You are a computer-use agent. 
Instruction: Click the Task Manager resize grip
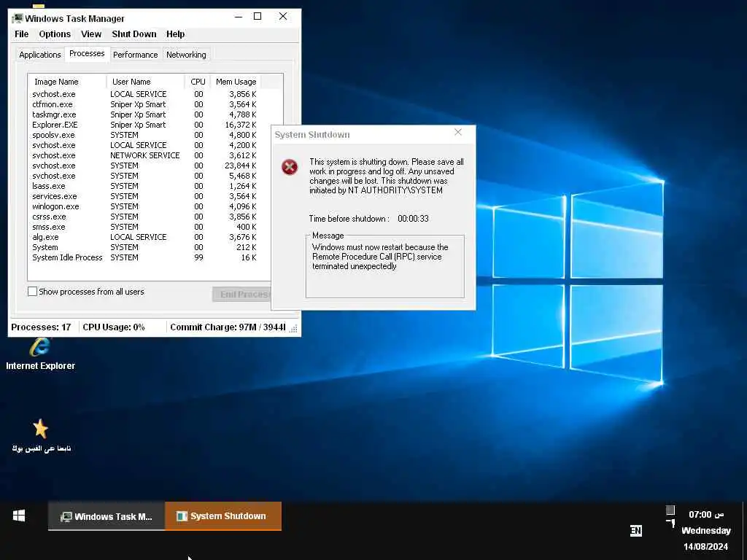click(x=294, y=329)
